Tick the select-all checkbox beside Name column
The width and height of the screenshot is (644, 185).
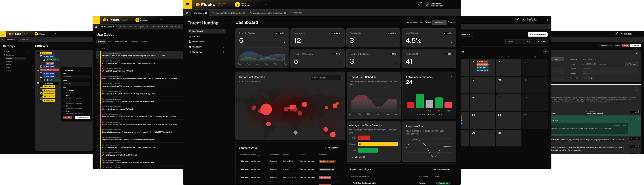pos(98,49)
